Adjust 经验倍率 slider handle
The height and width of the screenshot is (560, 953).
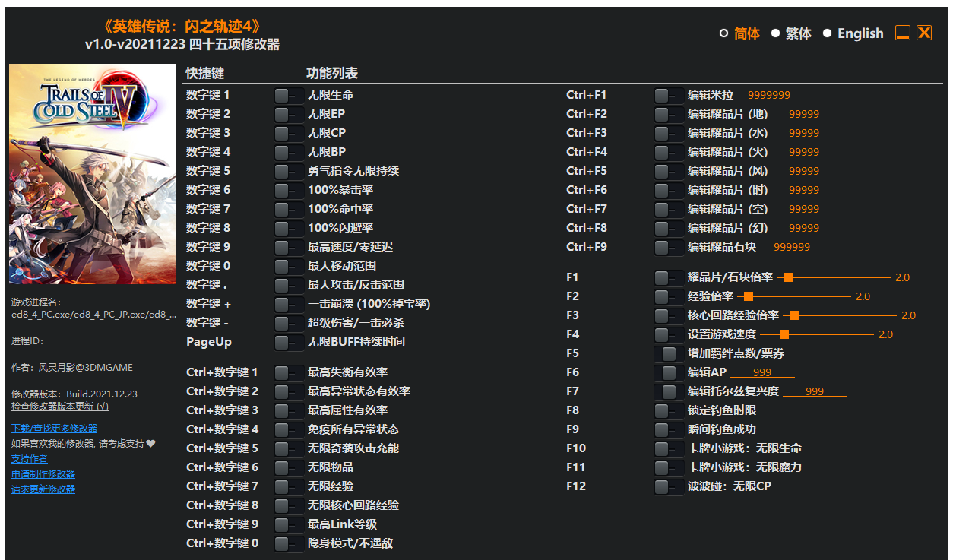(749, 296)
